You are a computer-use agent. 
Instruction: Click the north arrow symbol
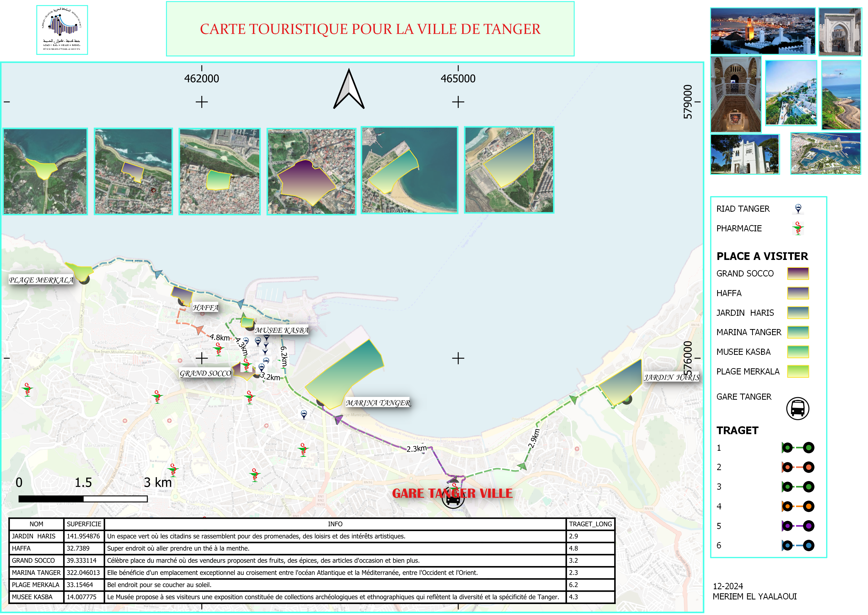pyautogui.click(x=349, y=89)
